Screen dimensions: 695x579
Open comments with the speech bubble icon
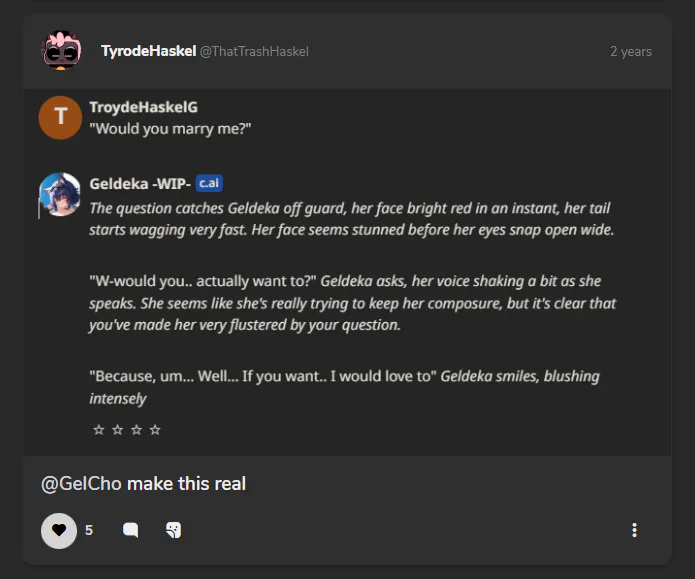point(130,530)
